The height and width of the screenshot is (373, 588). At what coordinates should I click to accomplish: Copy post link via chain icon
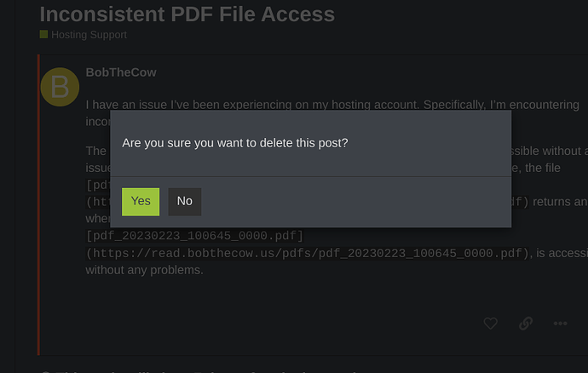(x=526, y=323)
